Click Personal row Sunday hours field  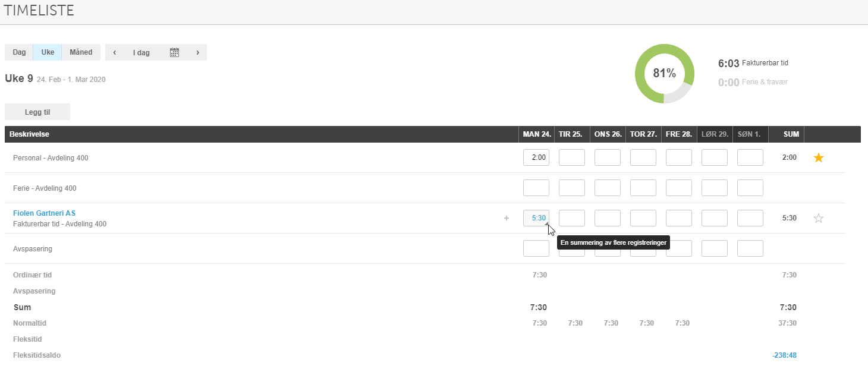(750, 157)
